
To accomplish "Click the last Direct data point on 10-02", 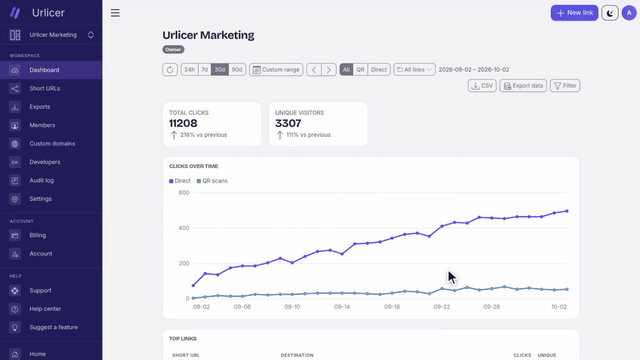I will [567, 211].
